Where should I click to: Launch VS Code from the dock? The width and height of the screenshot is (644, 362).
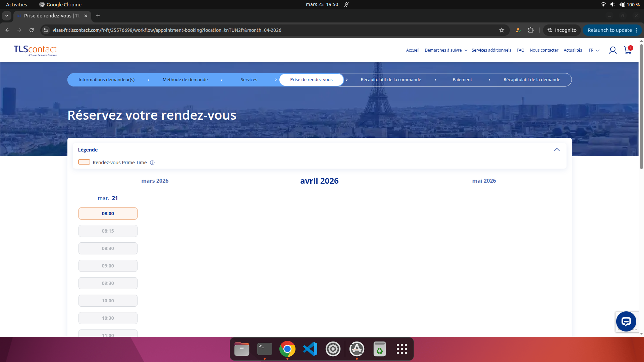[310, 349]
